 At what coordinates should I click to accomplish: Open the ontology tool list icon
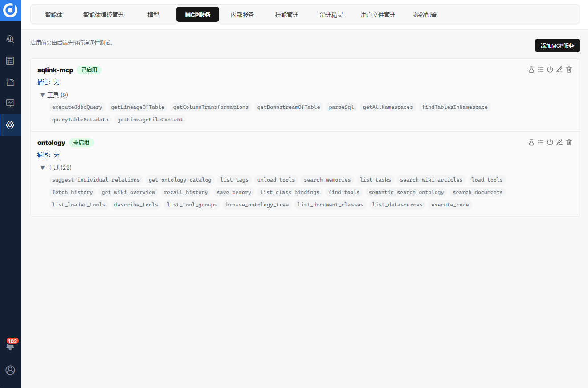point(540,142)
